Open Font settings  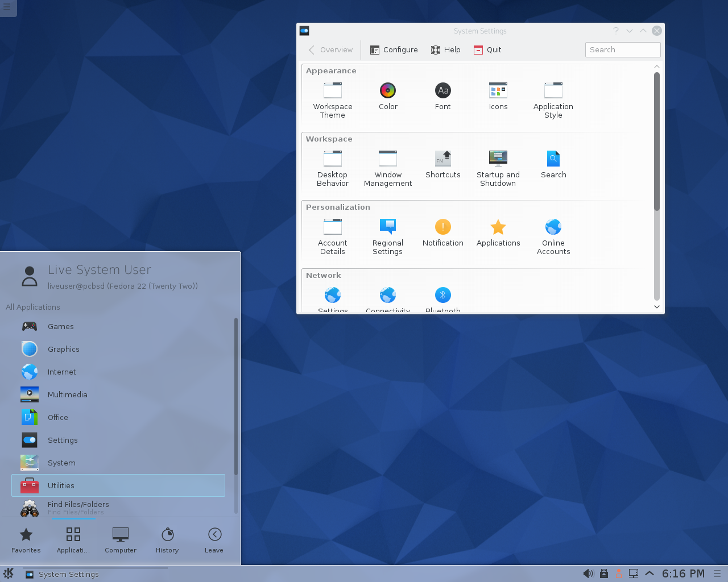click(443, 97)
